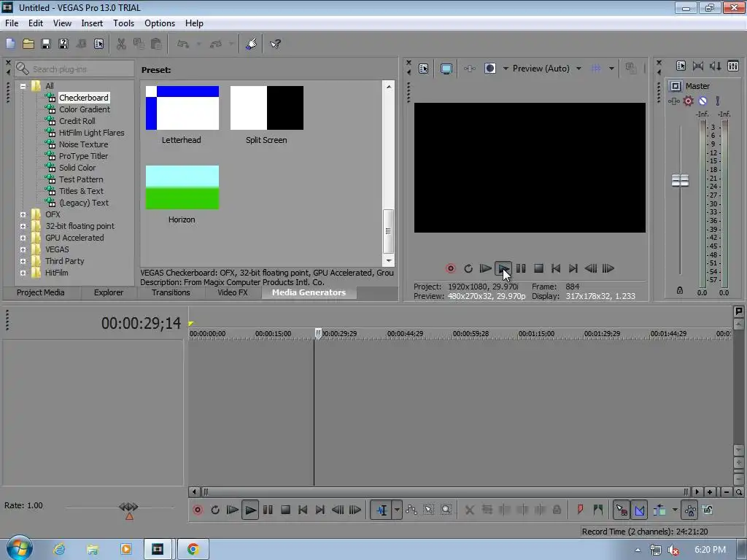747x560 pixels.
Task: Select the Normal Edit Tool on the timeline toolbar
Action: (x=382, y=510)
